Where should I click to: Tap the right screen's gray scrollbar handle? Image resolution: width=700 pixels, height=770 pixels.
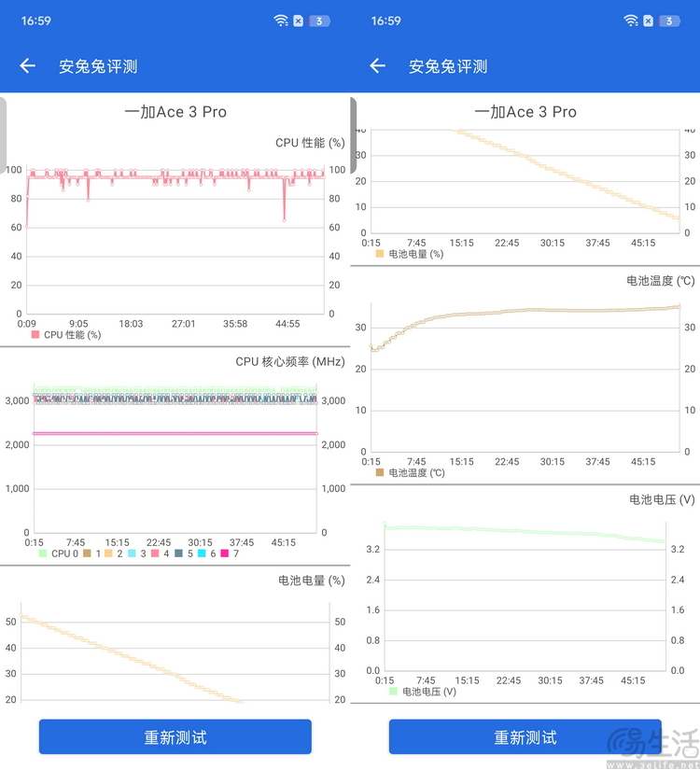(353, 135)
